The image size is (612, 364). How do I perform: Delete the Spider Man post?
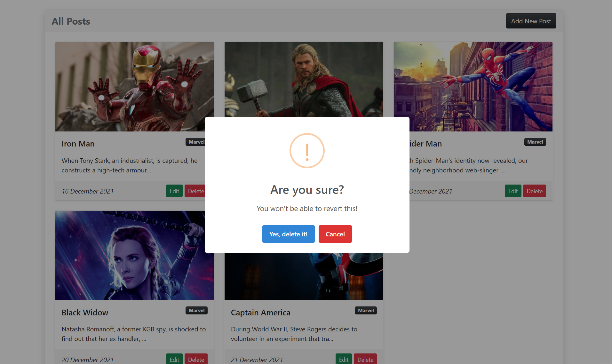tap(534, 191)
